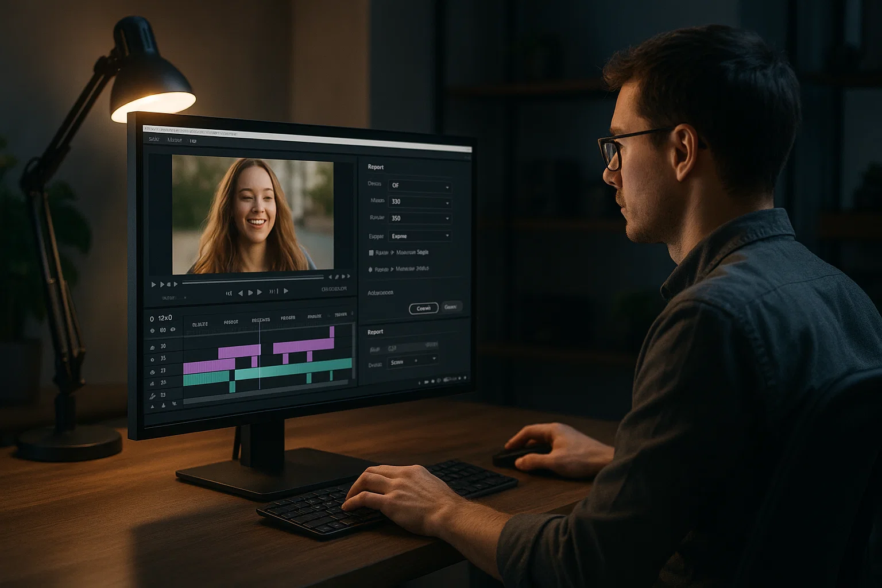This screenshot has width=882, height=588.
Task: Click the rewind icon in the centre transport controls
Action: point(229,293)
